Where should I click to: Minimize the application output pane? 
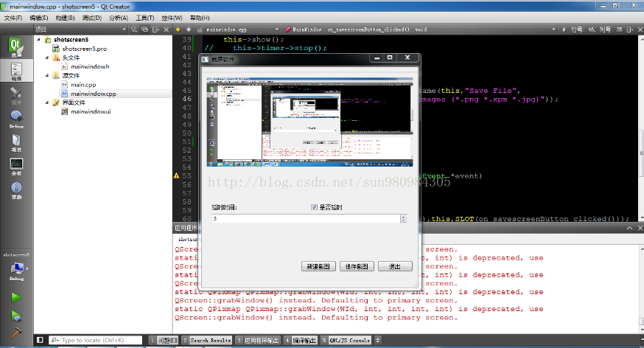pyautogui.click(x=629, y=228)
